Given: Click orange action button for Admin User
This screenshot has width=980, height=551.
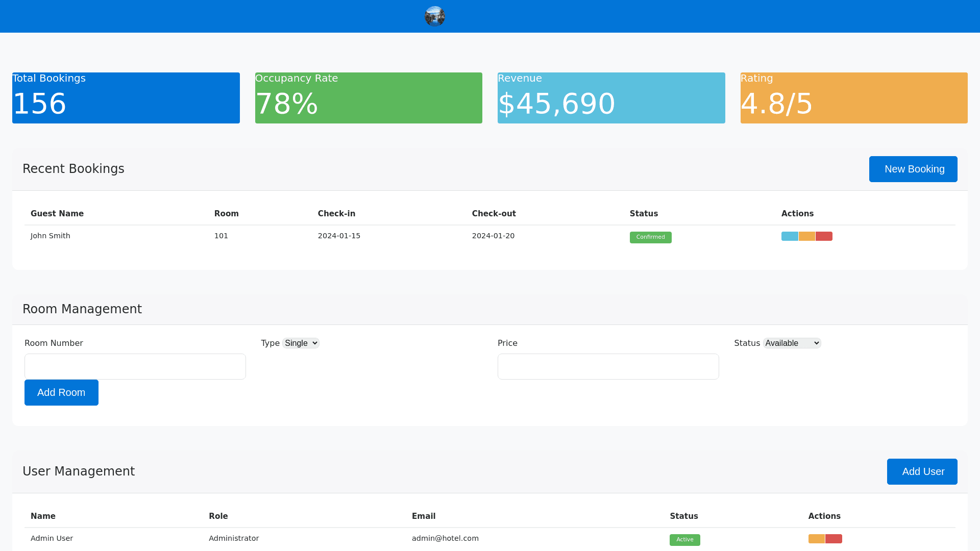Looking at the screenshot, I should [816, 539].
